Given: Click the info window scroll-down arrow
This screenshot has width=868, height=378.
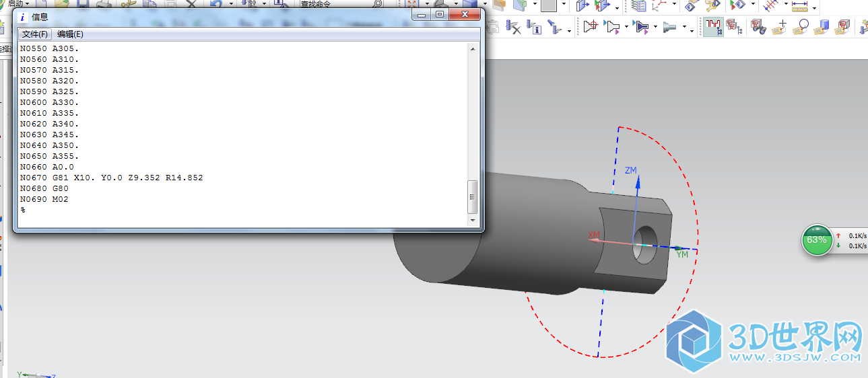Looking at the screenshot, I should (473, 221).
